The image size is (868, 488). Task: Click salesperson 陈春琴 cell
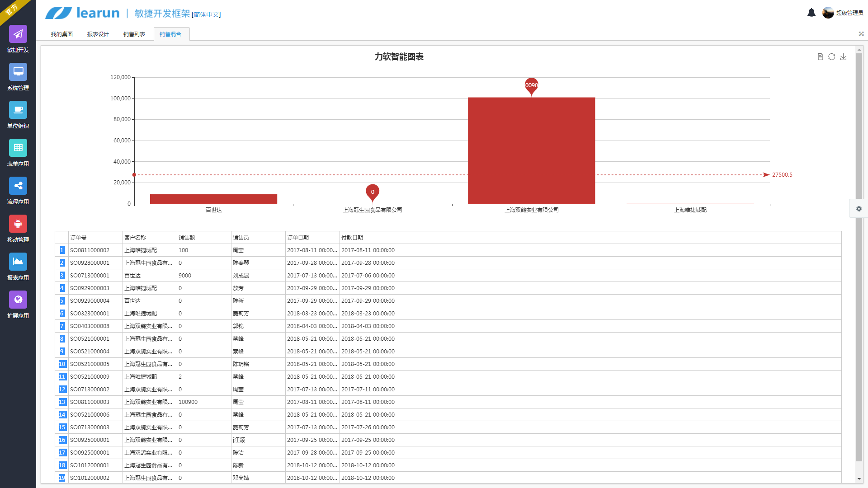pyautogui.click(x=258, y=263)
